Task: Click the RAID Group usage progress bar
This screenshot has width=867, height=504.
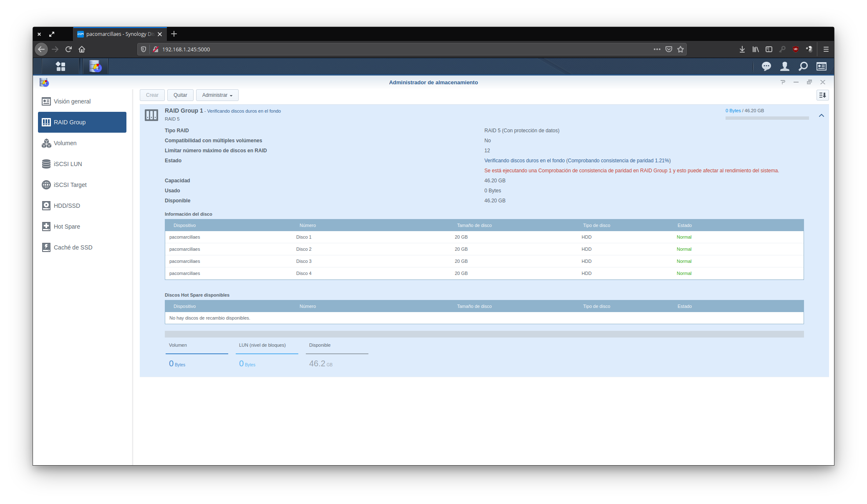Action: 767,118
